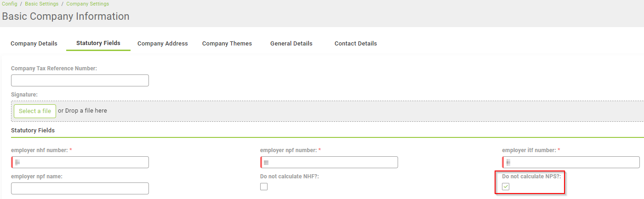Open the Config breadcrumb link
Image resolution: width=644 pixels, height=199 pixels.
(10, 4)
